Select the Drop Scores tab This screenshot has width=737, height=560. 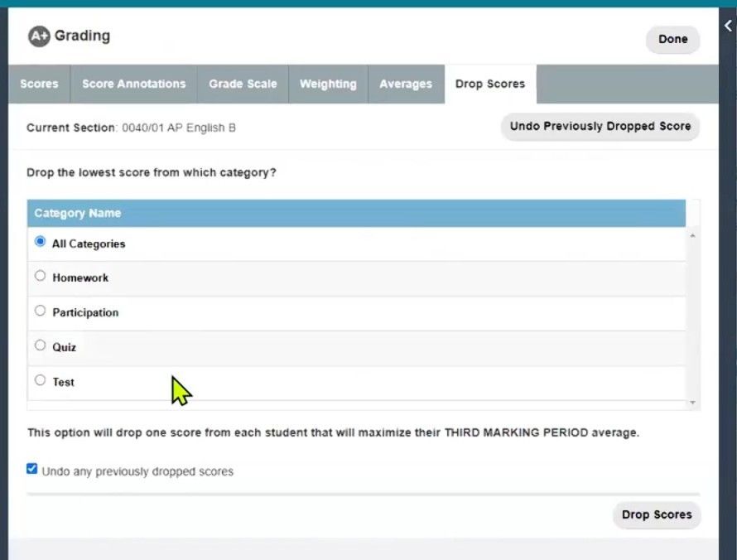(x=489, y=84)
